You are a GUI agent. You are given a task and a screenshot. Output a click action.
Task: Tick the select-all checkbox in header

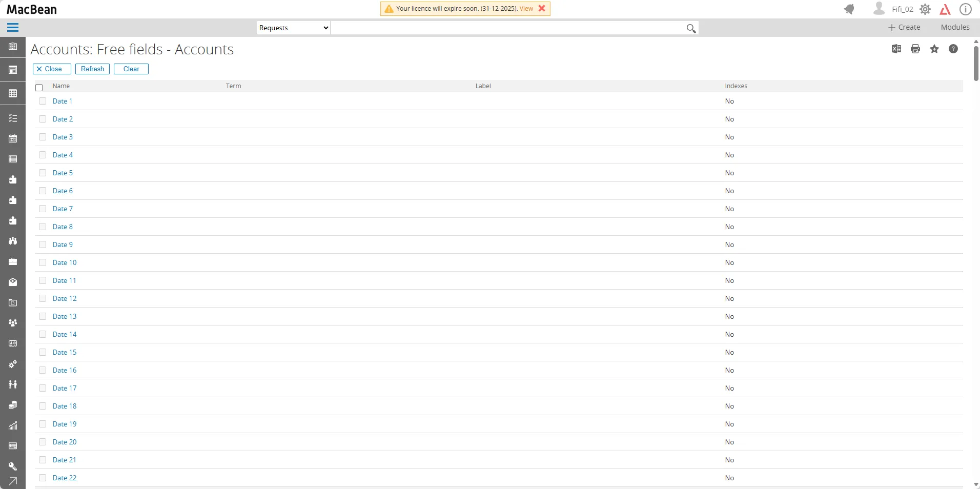[39, 88]
